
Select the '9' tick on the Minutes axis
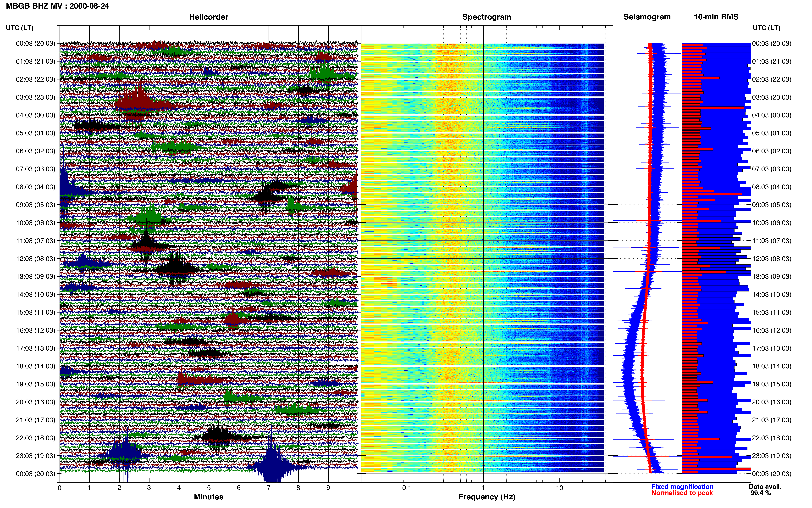click(328, 488)
